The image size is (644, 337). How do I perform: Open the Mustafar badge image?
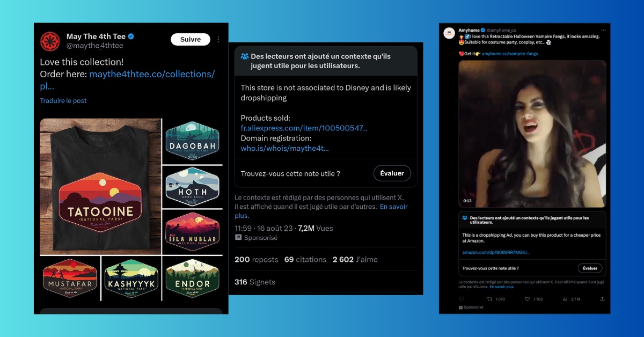pos(70,278)
